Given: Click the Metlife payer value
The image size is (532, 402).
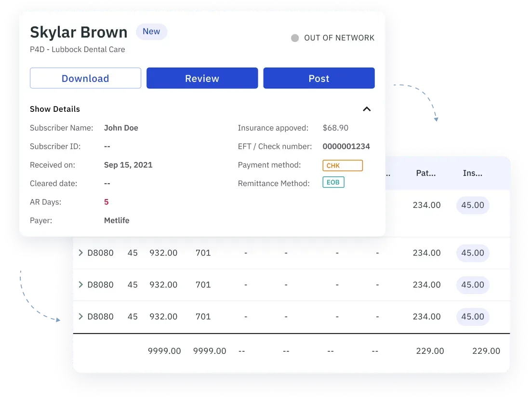Looking at the screenshot, I should pos(117,220).
